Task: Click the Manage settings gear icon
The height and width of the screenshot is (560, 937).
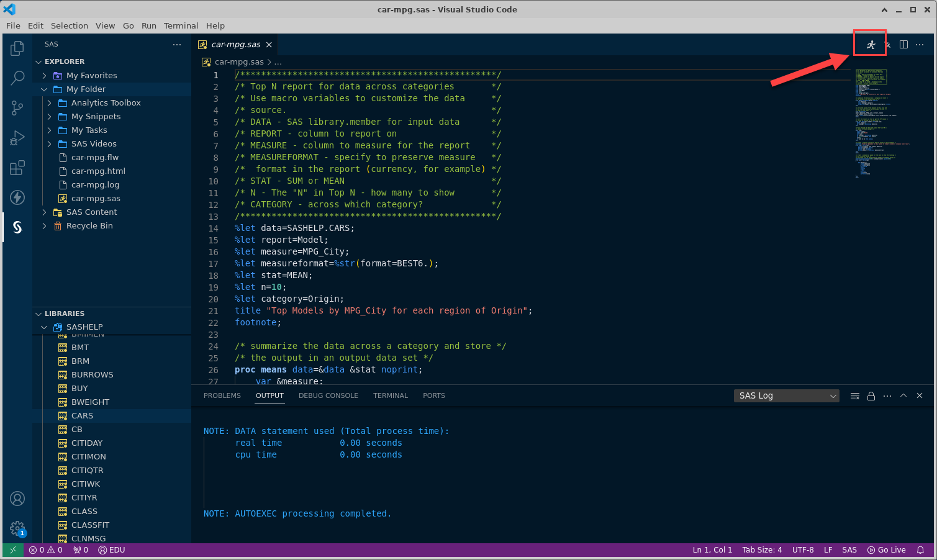Action: pos(17,528)
